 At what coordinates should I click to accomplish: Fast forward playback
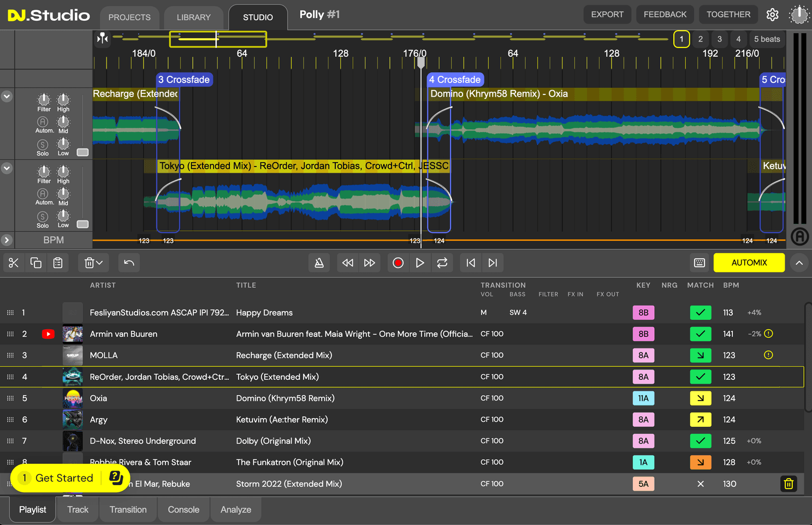point(370,263)
